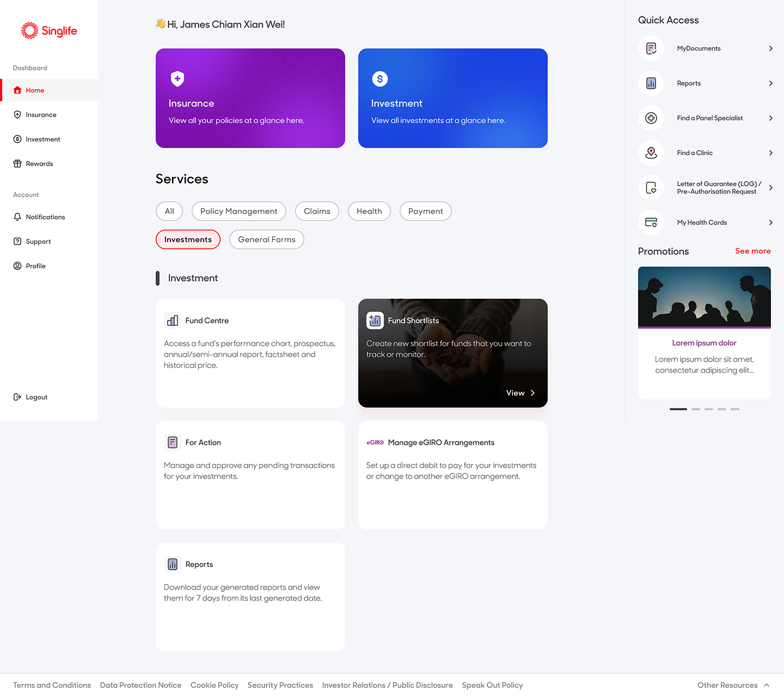Click the chevron next to Reports
784x697 pixels.
(x=770, y=83)
